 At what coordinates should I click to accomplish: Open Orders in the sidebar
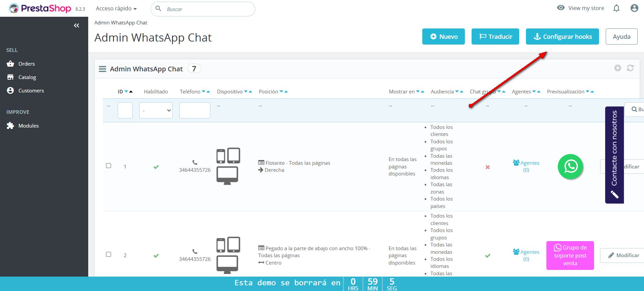(26, 64)
